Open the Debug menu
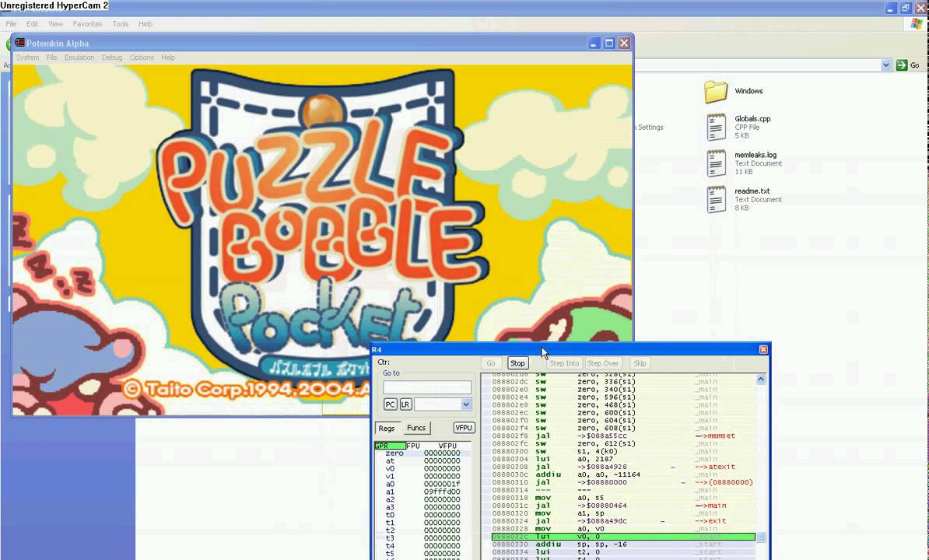Screen dimensions: 929x560 [x=112, y=58]
